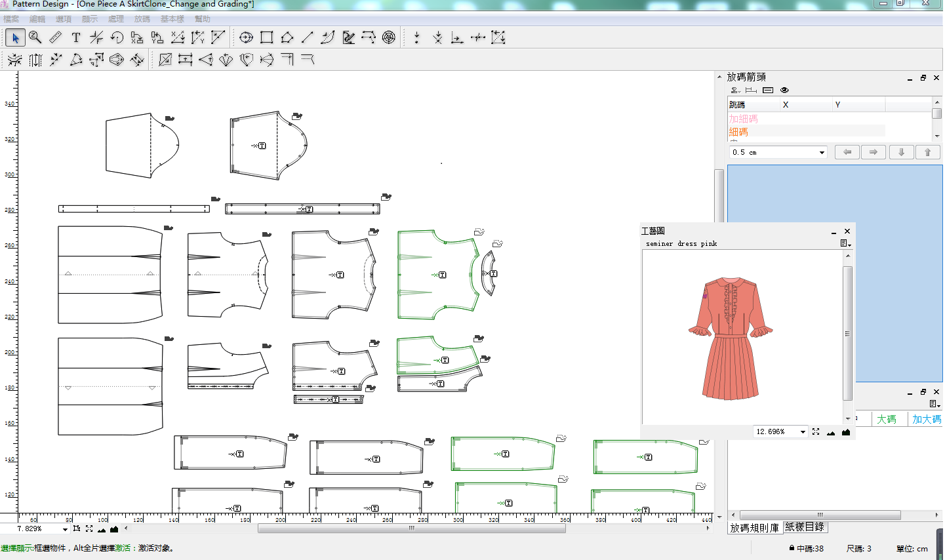This screenshot has width=945, height=560.
Task: Activate the magnifier zoom tool
Action: pyautogui.click(x=35, y=37)
